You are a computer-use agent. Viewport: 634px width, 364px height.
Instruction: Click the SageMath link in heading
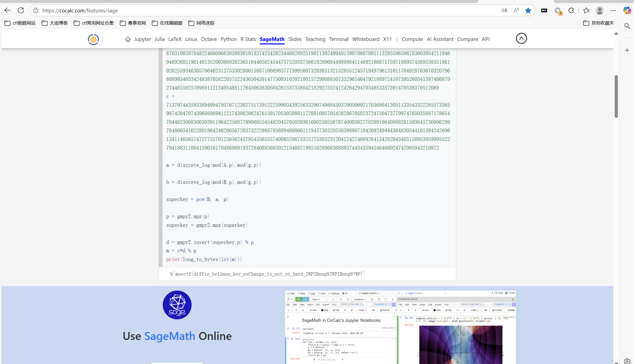(169, 336)
